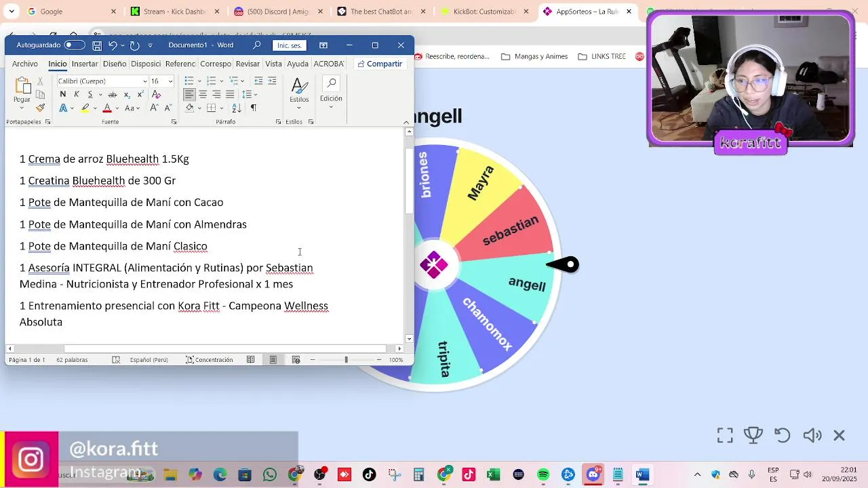Enter fullscreen mode on the roulette page

tap(725, 435)
